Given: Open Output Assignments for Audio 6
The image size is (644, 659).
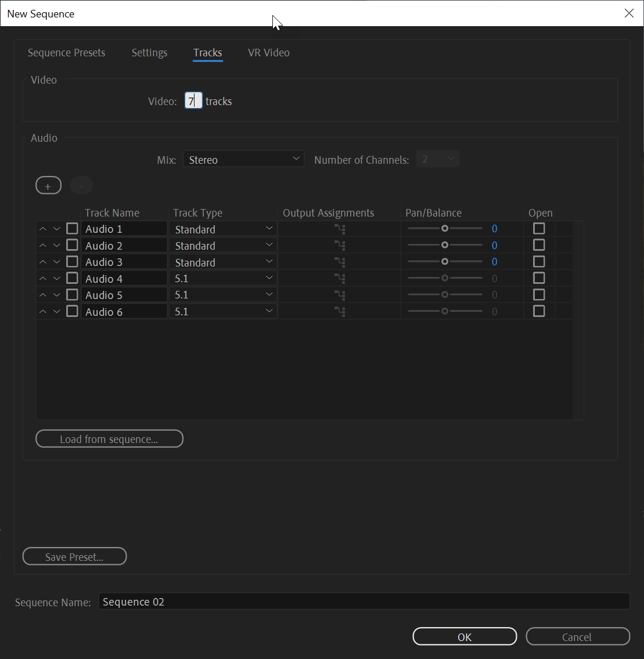Looking at the screenshot, I should pos(339,311).
